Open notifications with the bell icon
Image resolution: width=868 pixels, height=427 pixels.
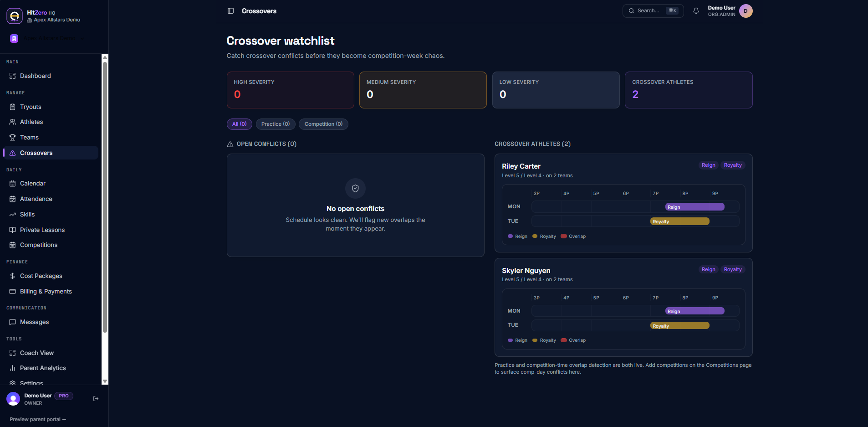coord(696,11)
